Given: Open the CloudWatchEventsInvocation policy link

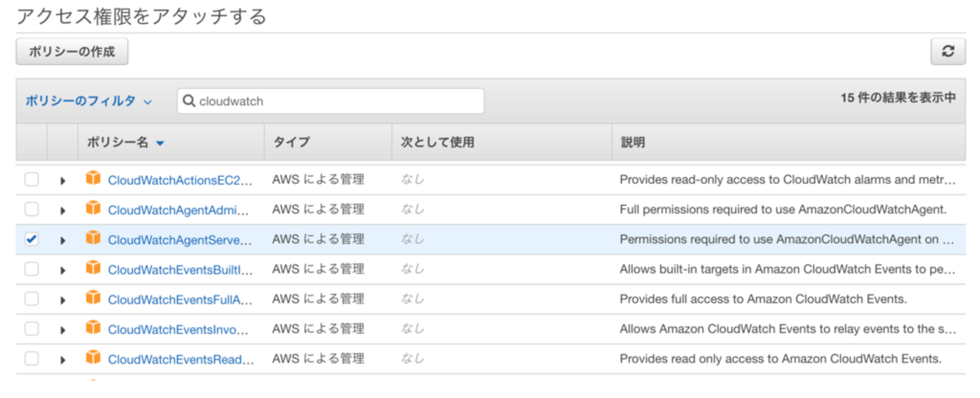Looking at the screenshot, I should point(181,329).
